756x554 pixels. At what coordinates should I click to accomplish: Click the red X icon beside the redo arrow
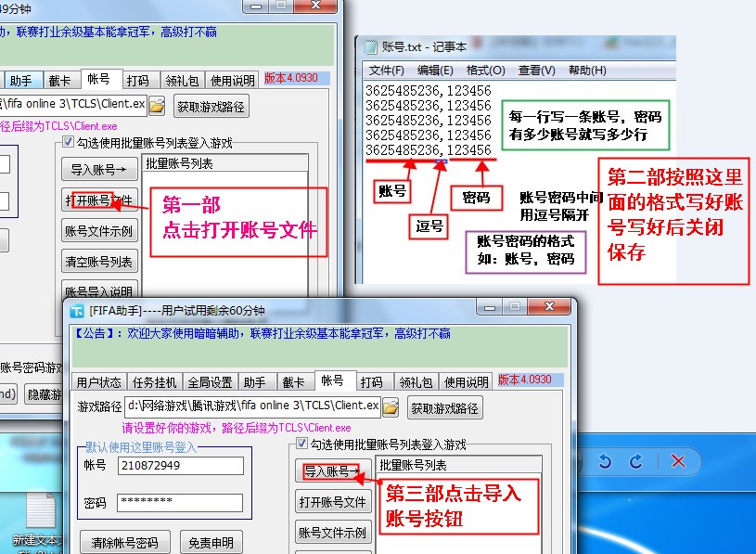(678, 461)
